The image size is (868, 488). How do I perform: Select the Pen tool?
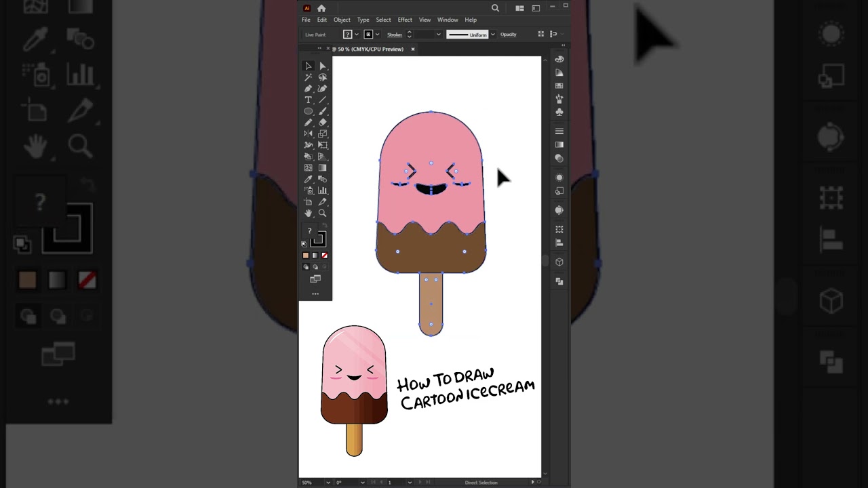coord(308,89)
